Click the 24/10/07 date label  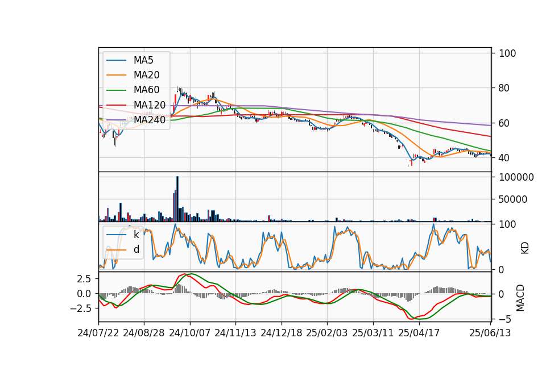click(190, 333)
